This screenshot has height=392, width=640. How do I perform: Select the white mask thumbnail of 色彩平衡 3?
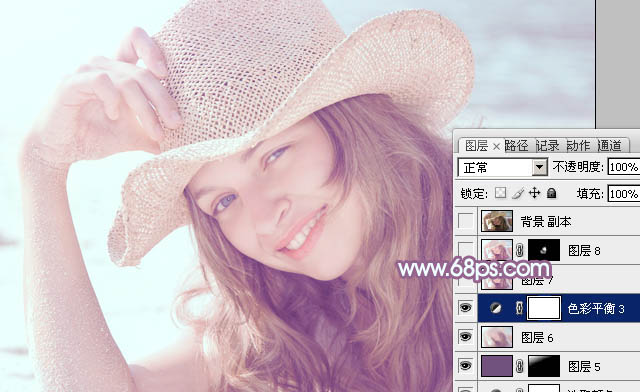coord(544,308)
